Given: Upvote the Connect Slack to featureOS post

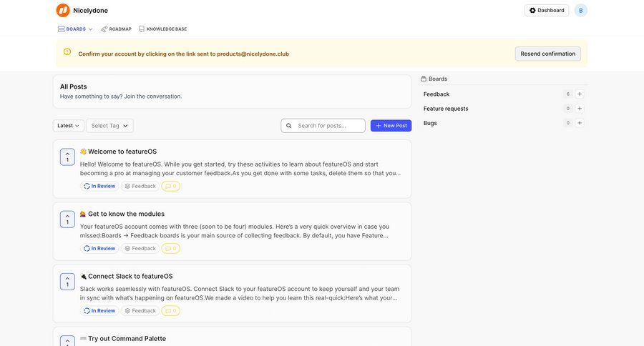Looking at the screenshot, I should 67,282.
